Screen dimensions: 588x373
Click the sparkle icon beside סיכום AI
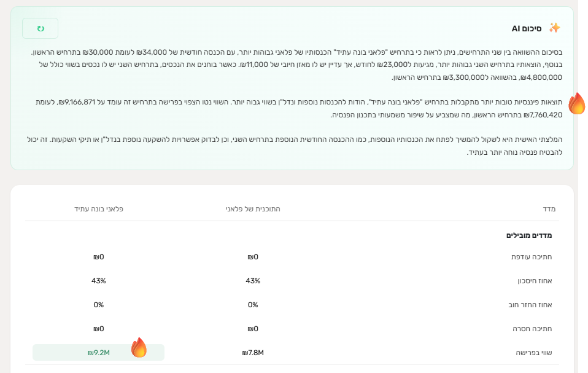pyautogui.click(x=554, y=28)
